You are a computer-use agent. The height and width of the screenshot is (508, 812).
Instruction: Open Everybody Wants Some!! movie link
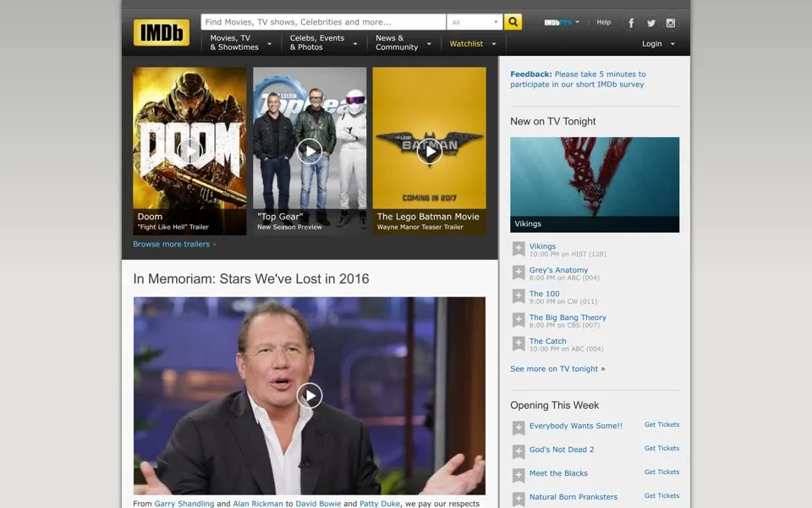(x=576, y=426)
